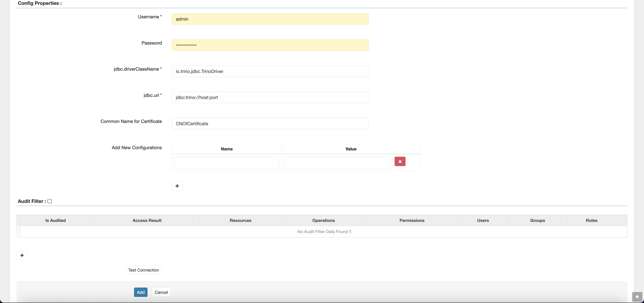Expand the Operations column filter
The image size is (644, 303).
[x=323, y=221]
